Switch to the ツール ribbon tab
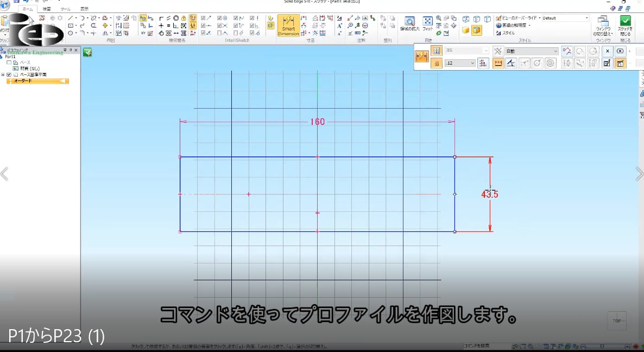 [x=65, y=9]
